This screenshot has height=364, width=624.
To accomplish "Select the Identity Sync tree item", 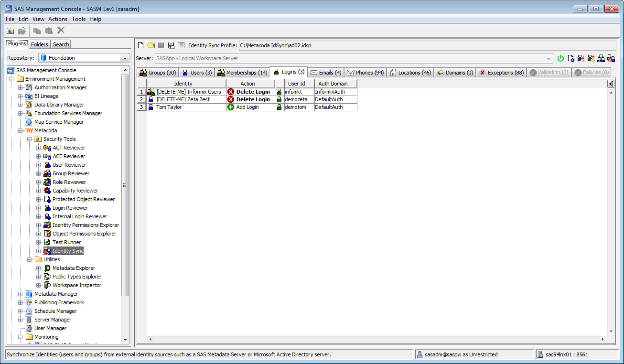I will point(68,251).
